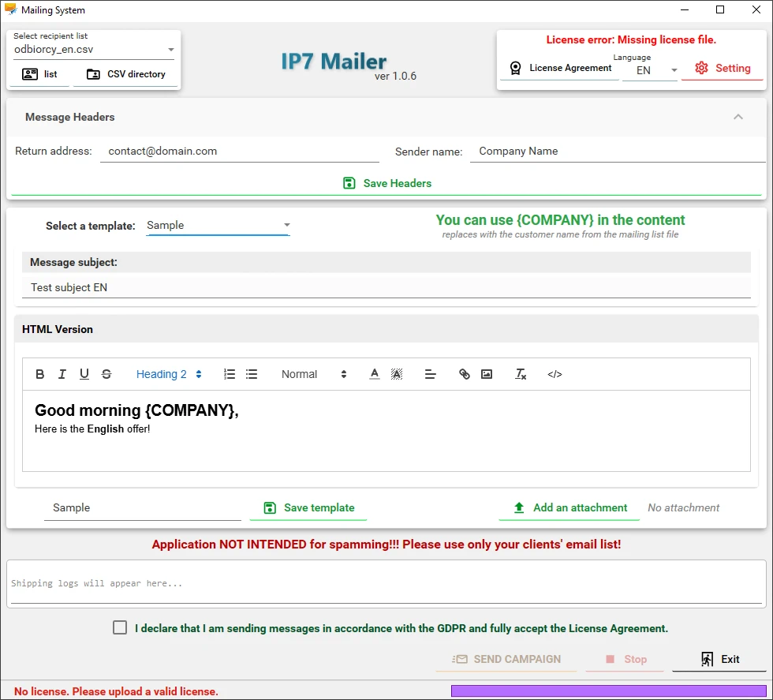Open the Setting panel
The image size is (773, 700).
coord(723,68)
